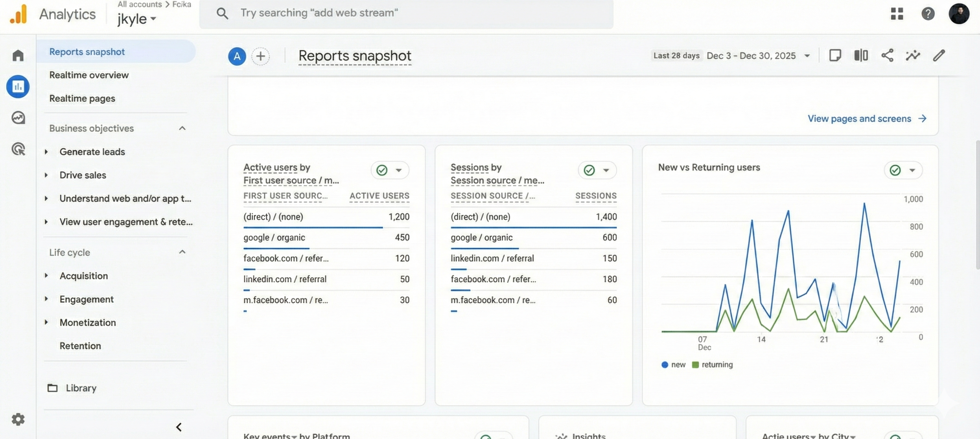Click the pencil Customize report icon
This screenshot has width=980, height=439.
tap(939, 56)
